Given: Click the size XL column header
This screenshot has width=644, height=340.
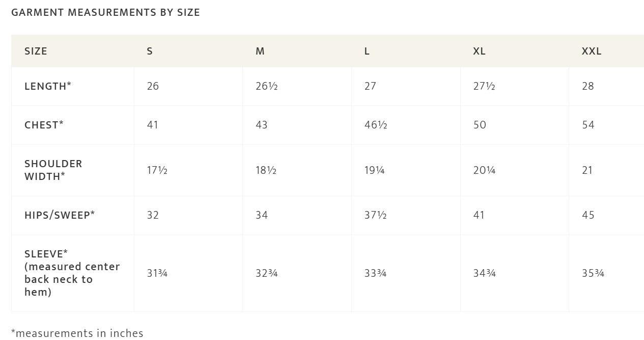Looking at the screenshot, I should point(479,51).
